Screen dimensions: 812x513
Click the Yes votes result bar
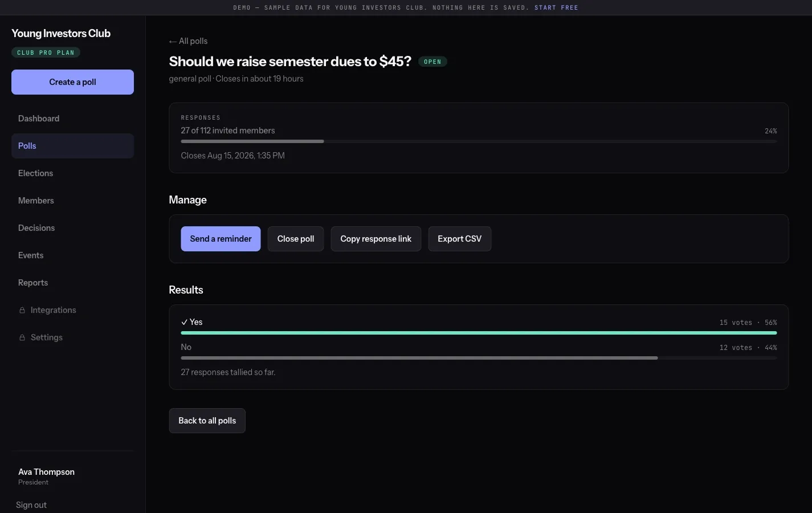(479, 333)
